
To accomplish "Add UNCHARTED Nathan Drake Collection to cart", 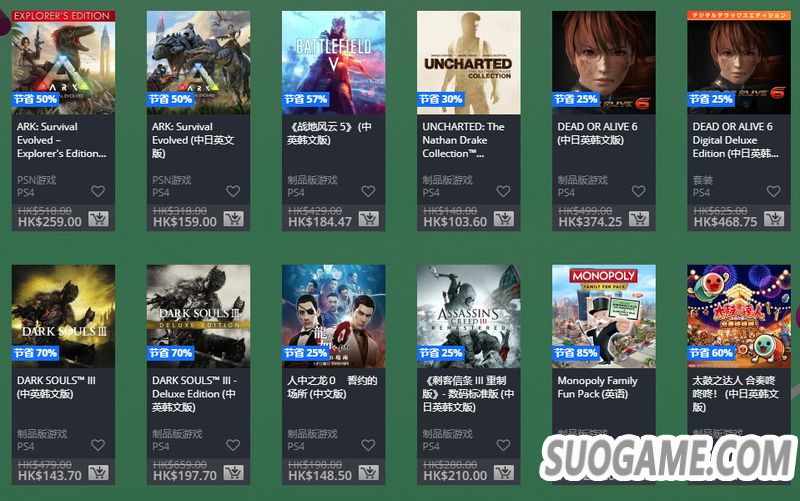I will pos(504,219).
